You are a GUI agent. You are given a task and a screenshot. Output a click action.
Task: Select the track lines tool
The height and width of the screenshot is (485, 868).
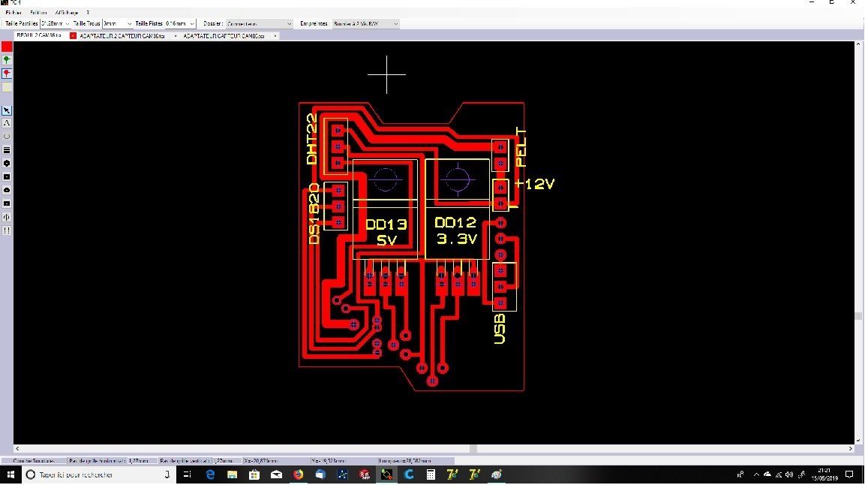pyautogui.click(x=7, y=149)
